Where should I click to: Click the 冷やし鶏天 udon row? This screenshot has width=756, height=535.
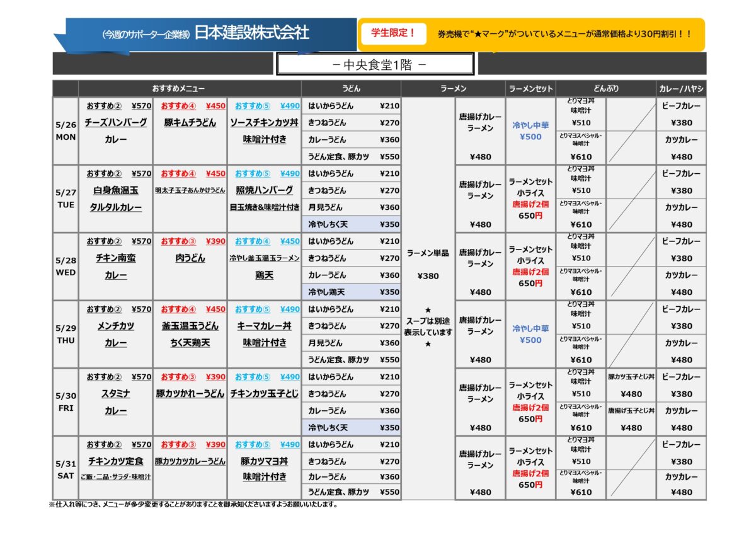tap(352, 292)
